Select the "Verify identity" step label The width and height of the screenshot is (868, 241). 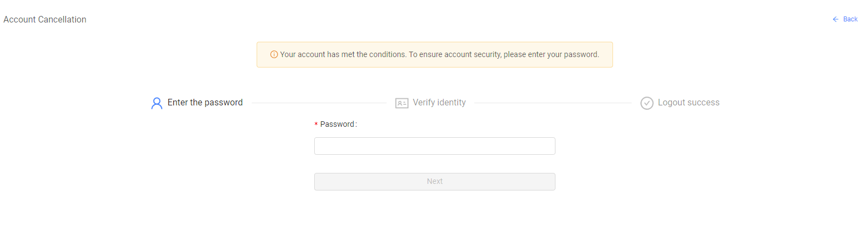[439, 103]
